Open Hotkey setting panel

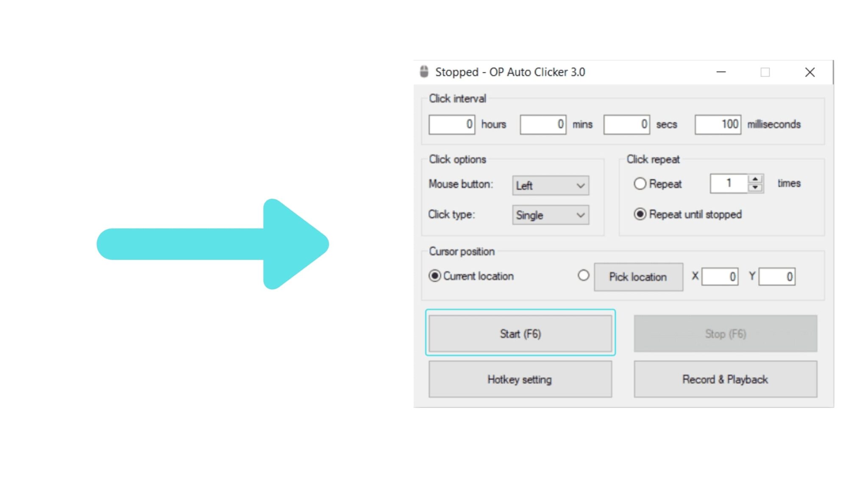tap(519, 379)
